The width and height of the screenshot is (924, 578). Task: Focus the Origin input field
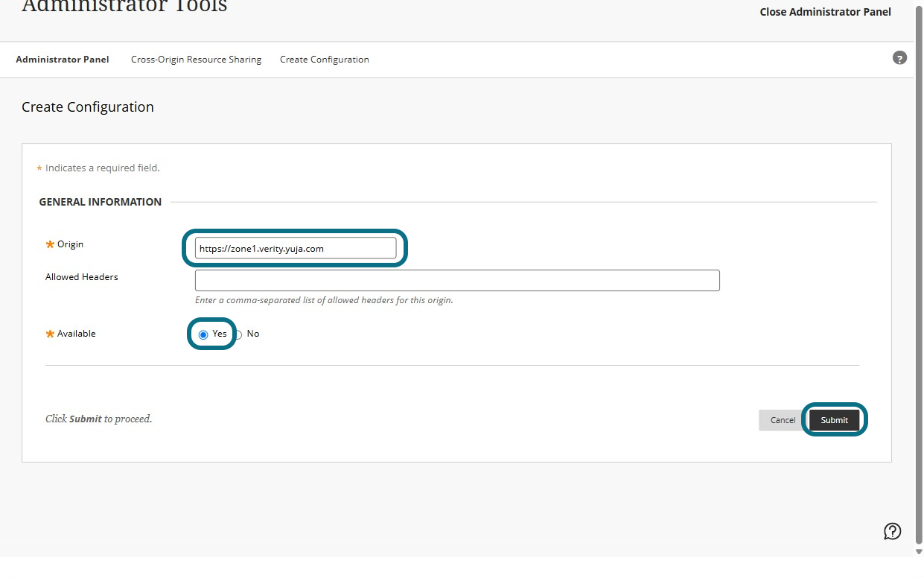[296, 248]
